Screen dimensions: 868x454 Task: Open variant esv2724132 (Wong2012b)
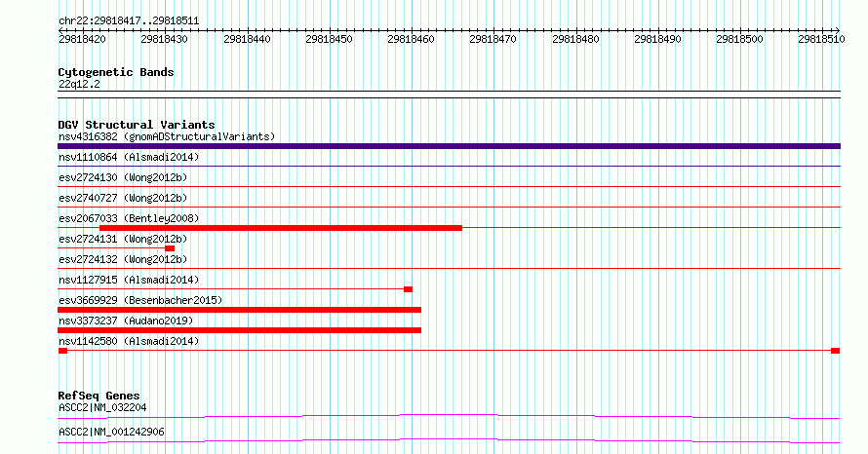[123, 259]
